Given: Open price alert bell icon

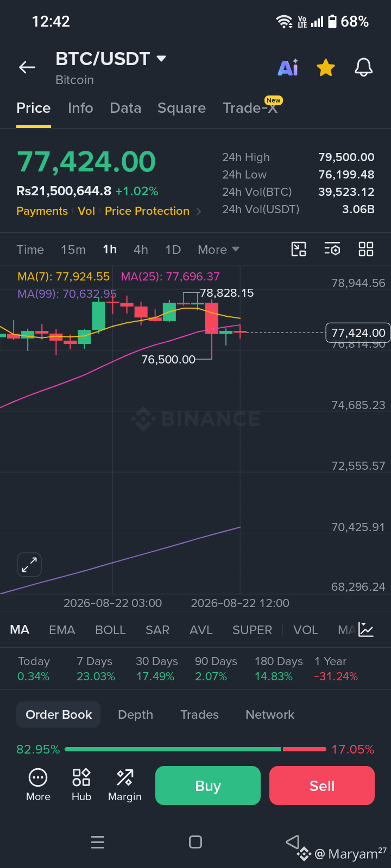Looking at the screenshot, I should [x=364, y=68].
